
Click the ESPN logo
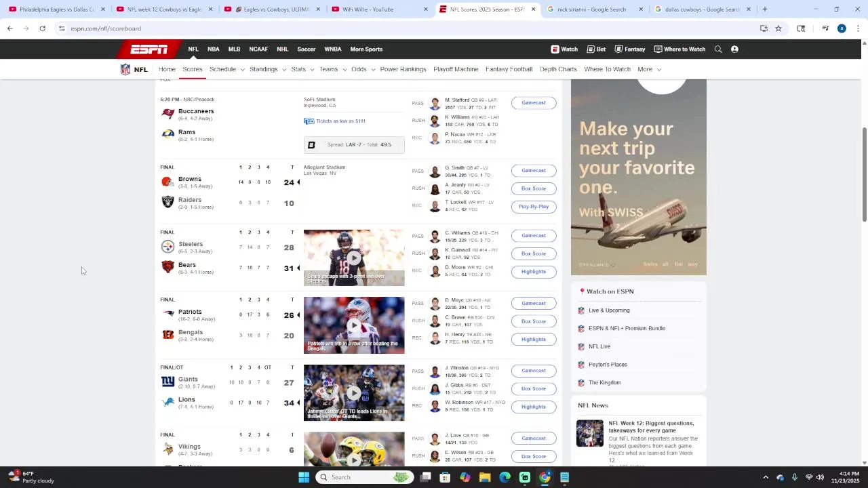[x=149, y=49]
